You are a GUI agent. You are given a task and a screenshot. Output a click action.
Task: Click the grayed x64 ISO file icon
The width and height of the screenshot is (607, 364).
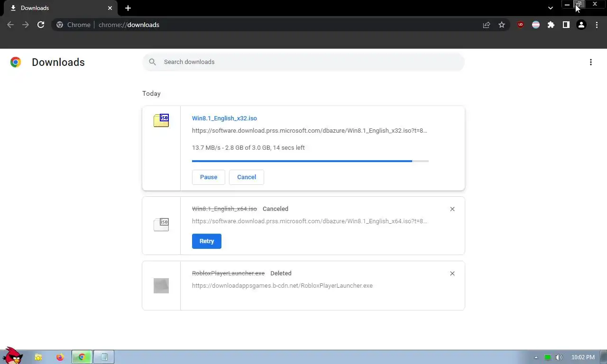pyautogui.click(x=161, y=225)
